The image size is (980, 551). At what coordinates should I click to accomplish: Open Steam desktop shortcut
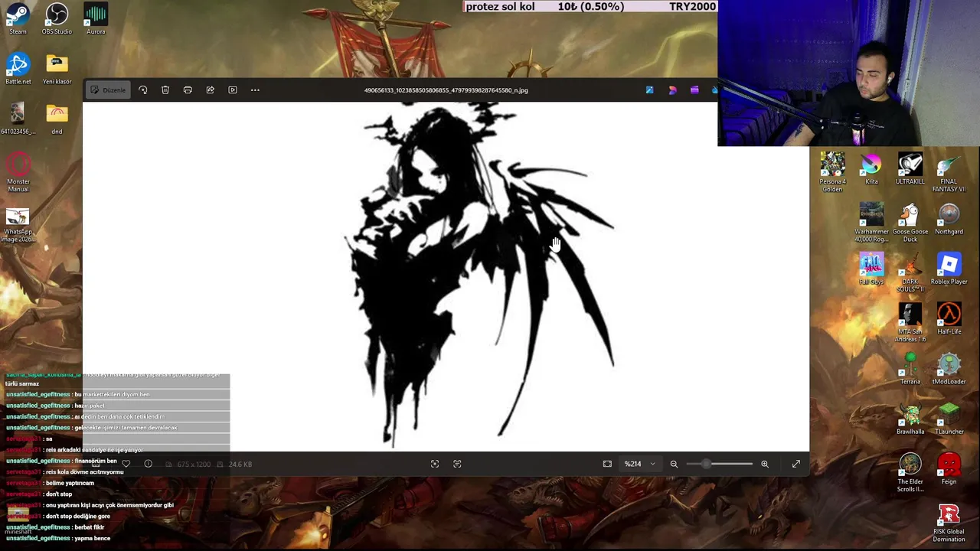tap(18, 19)
